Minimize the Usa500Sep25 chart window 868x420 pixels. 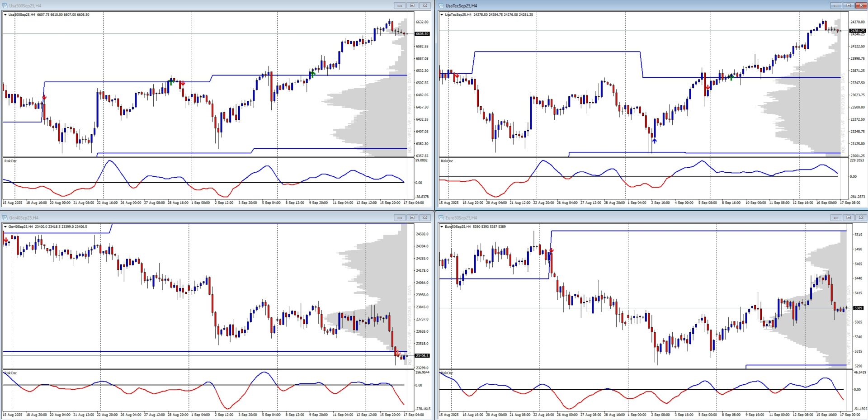399,6
